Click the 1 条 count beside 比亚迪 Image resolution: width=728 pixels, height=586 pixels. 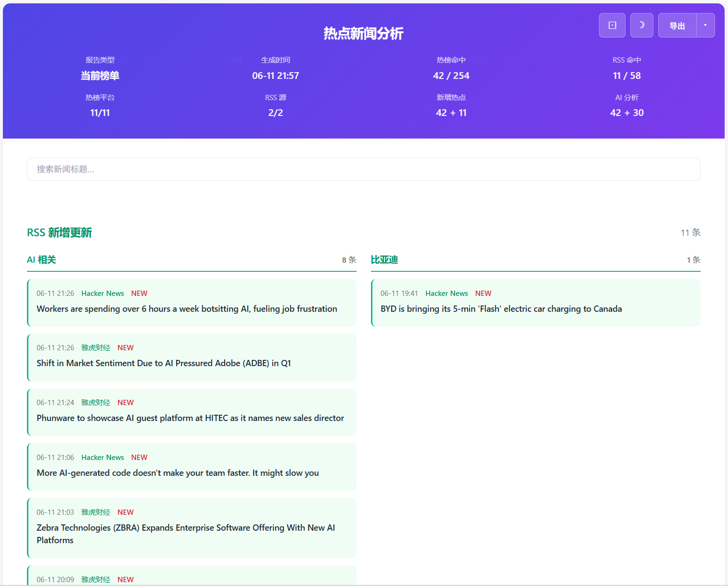693,260
